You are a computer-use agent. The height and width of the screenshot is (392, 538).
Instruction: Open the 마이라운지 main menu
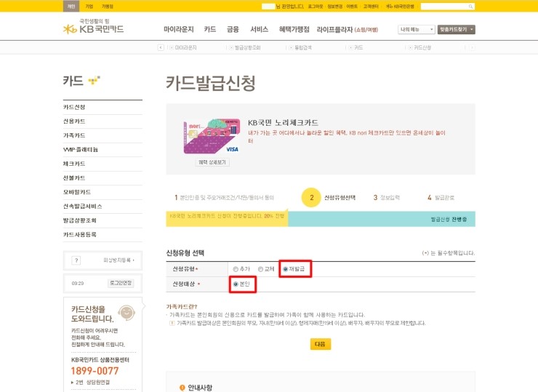pyautogui.click(x=179, y=30)
